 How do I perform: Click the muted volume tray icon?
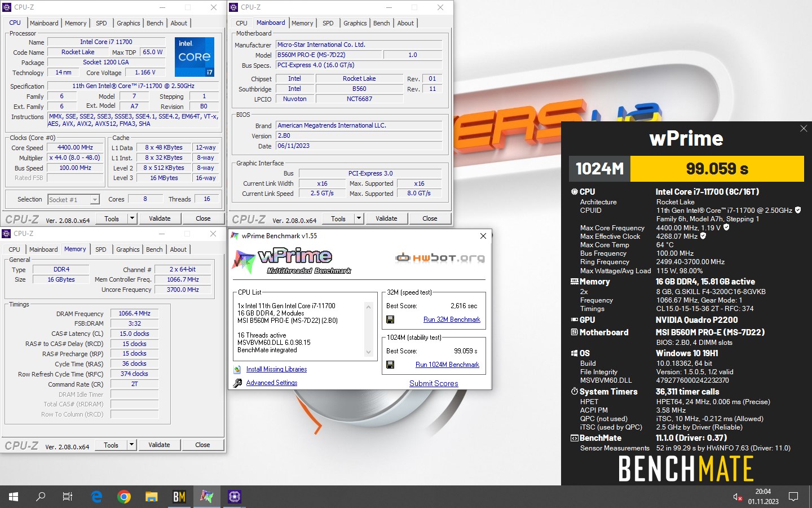(738, 497)
